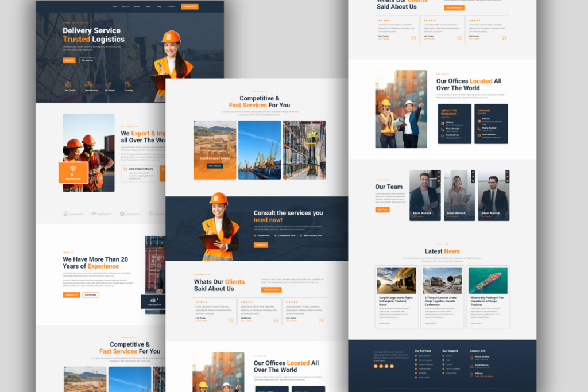Expand the Services dropdown in navigation bar
The image size is (588, 392).
click(x=137, y=7)
